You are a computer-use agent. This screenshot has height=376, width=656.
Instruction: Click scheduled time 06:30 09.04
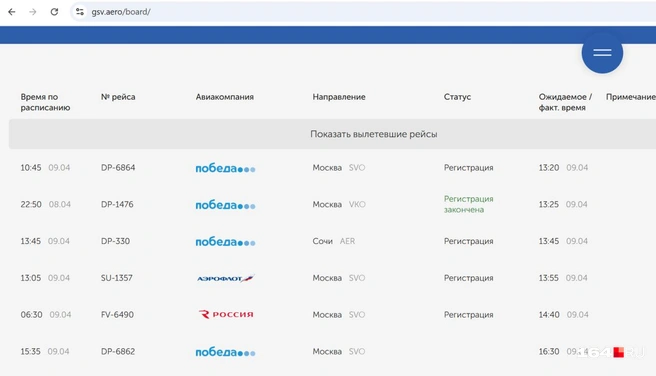[x=46, y=315]
